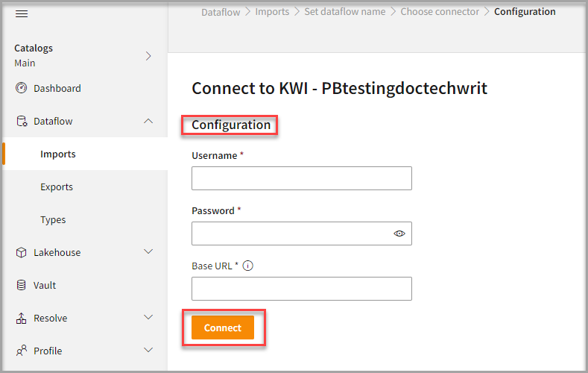Collapse the Dataflow section chevron

click(148, 122)
